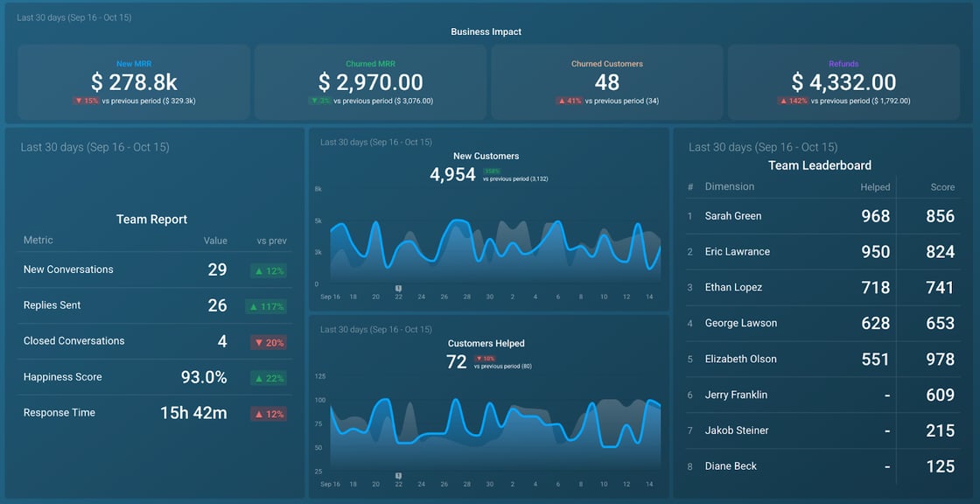Open the date range above Team Leaderboard
This screenshot has height=504, width=980.
[x=762, y=147]
